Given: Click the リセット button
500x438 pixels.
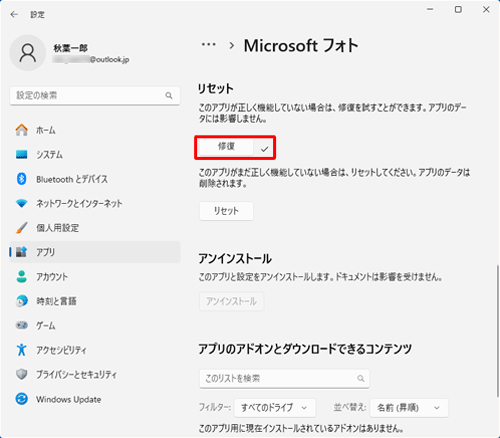Looking at the screenshot, I should pos(226,211).
